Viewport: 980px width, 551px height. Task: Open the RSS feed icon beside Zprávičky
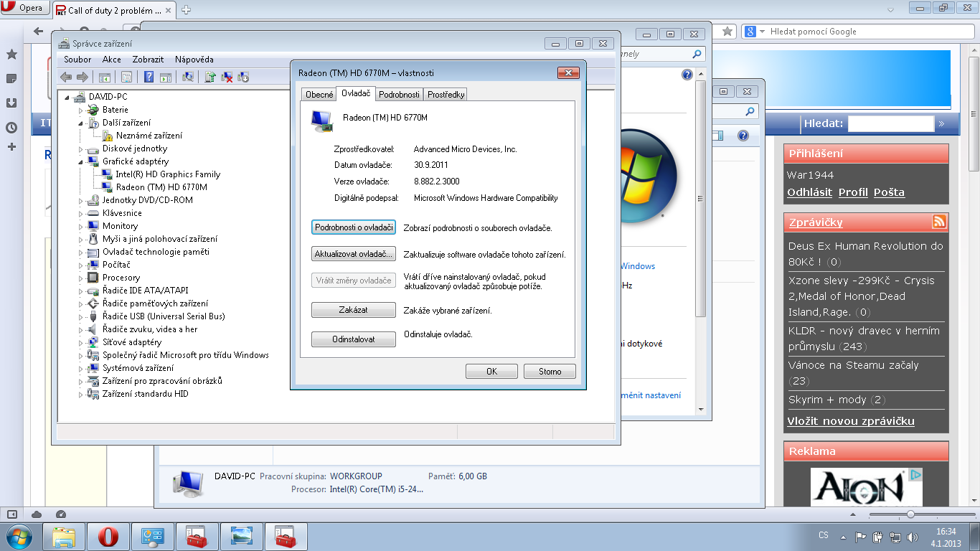pyautogui.click(x=939, y=222)
